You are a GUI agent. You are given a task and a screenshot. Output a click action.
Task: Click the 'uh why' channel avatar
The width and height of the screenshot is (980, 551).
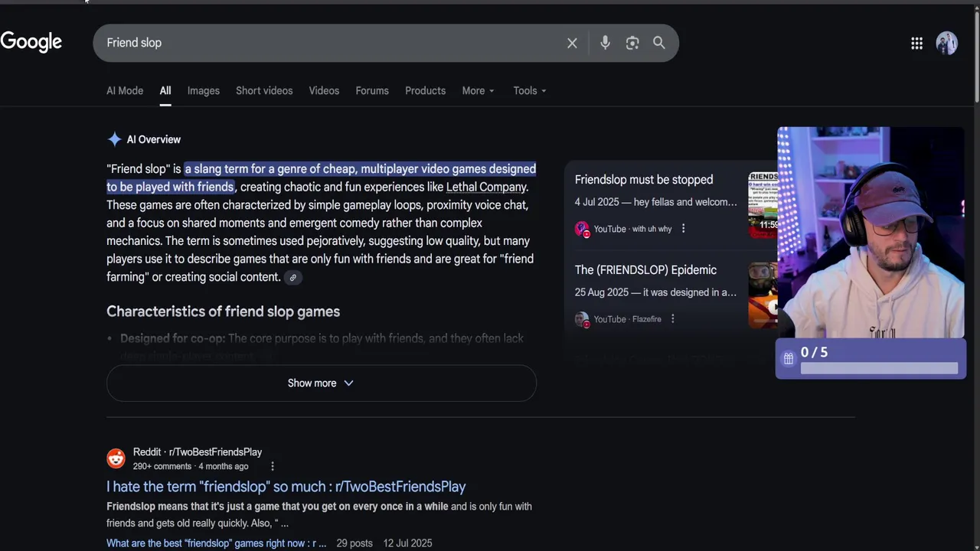click(x=582, y=229)
